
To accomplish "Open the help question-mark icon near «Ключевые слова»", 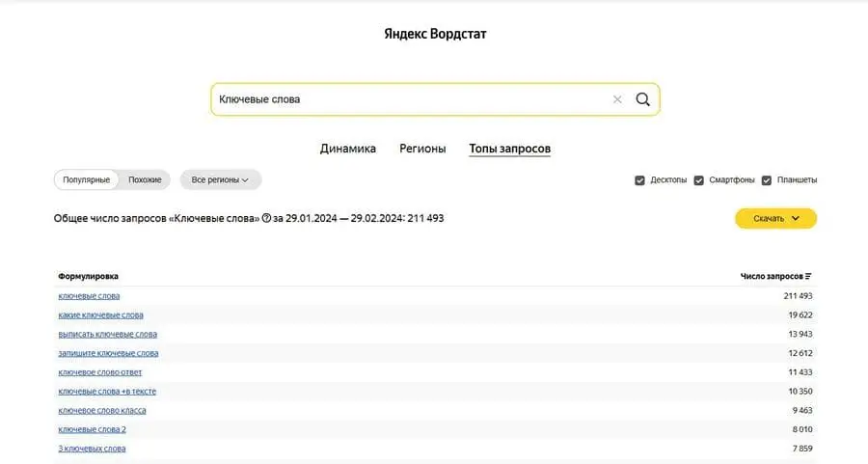I will (x=266, y=218).
